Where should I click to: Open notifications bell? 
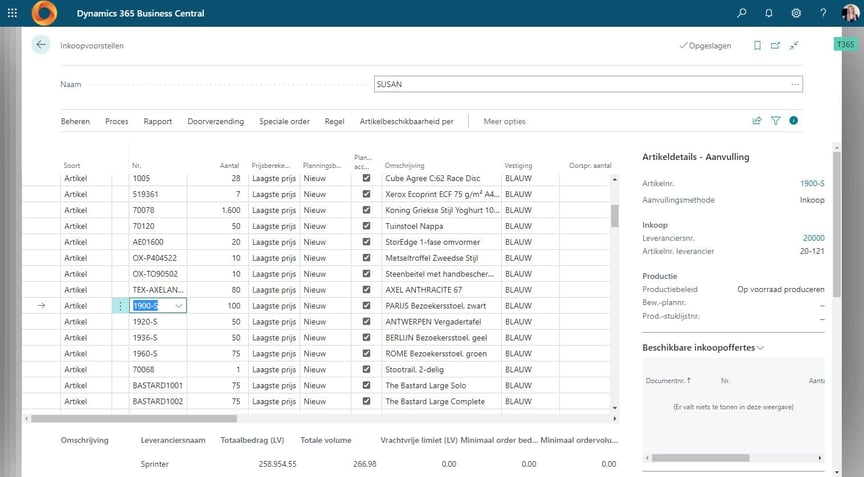pos(769,13)
